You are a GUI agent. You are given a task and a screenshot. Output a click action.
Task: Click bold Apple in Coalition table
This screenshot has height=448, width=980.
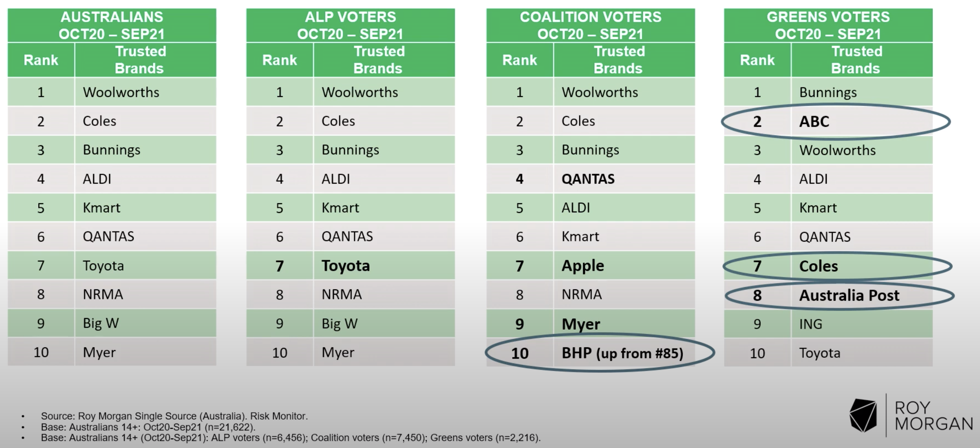pos(583,266)
